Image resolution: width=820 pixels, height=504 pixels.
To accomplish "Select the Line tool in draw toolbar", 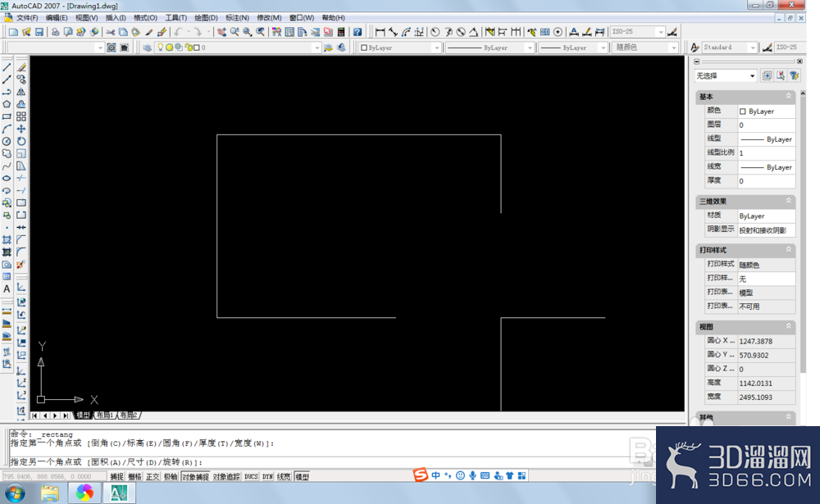I will point(7,67).
